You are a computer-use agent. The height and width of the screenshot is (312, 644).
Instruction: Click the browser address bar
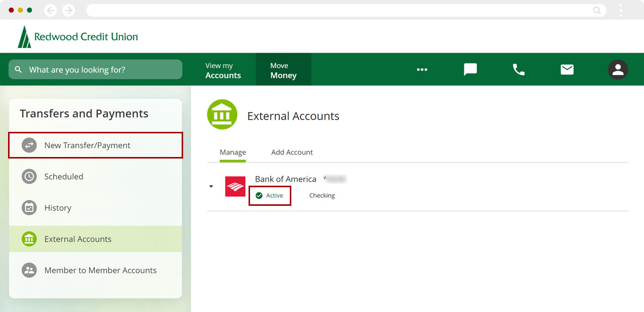tap(346, 10)
